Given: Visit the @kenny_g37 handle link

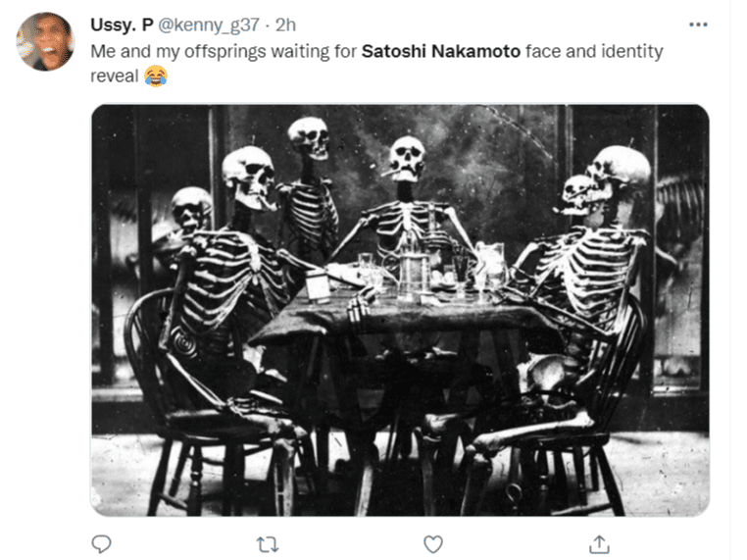Looking at the screenshot, I should 209,25.
